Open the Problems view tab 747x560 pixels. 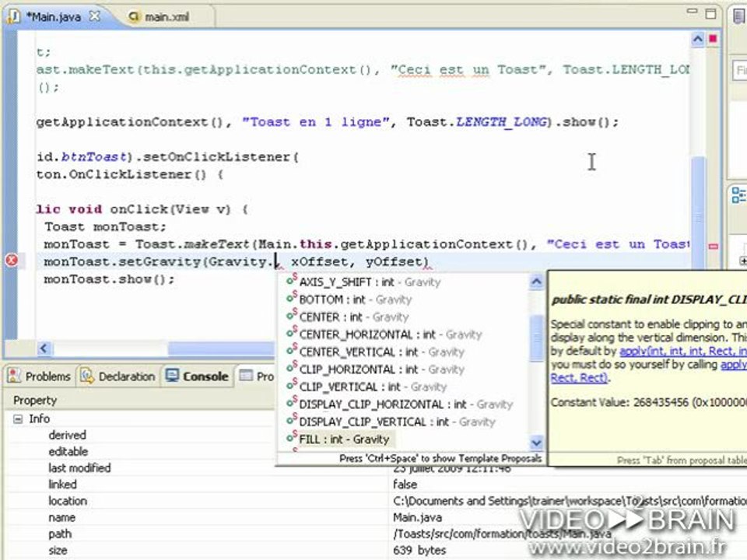(x=40, y=376)
